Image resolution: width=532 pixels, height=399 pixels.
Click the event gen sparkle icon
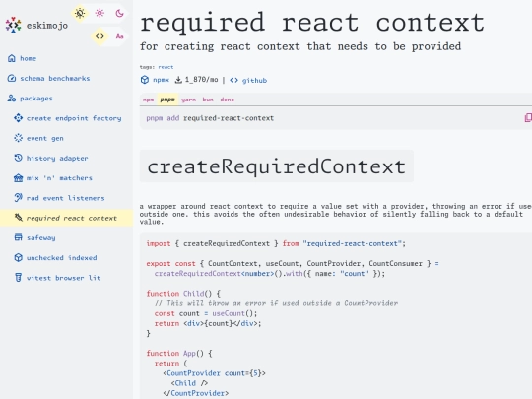19,138
